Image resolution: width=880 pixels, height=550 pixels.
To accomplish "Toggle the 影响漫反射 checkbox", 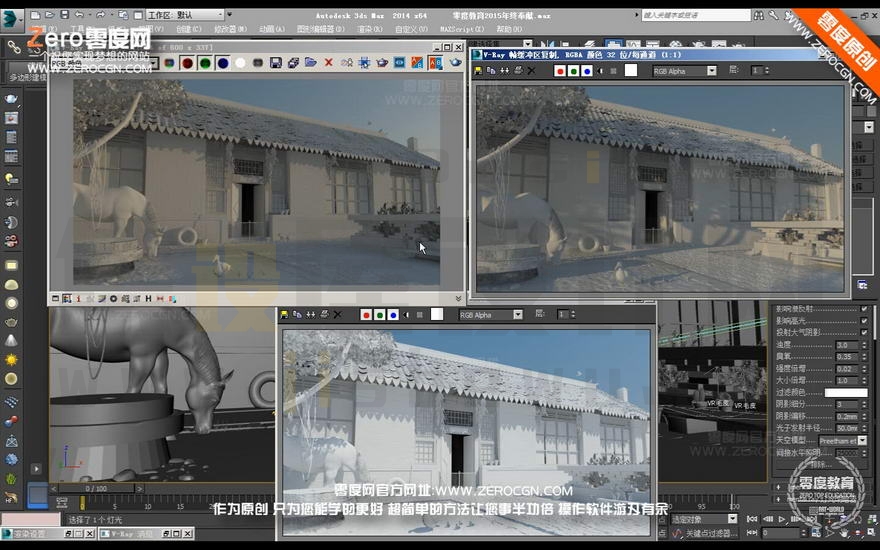I will click(x=864, y=309).
